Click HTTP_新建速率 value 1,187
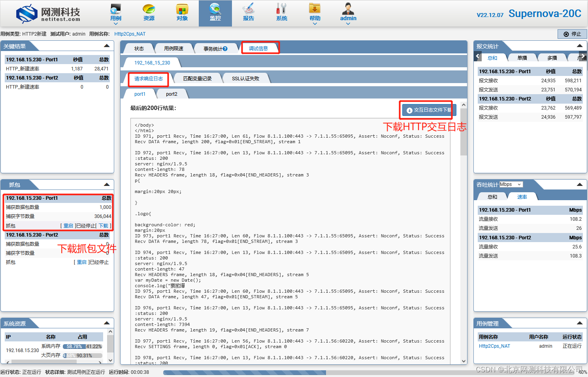The image size is (588, 377). click(77, 69)
